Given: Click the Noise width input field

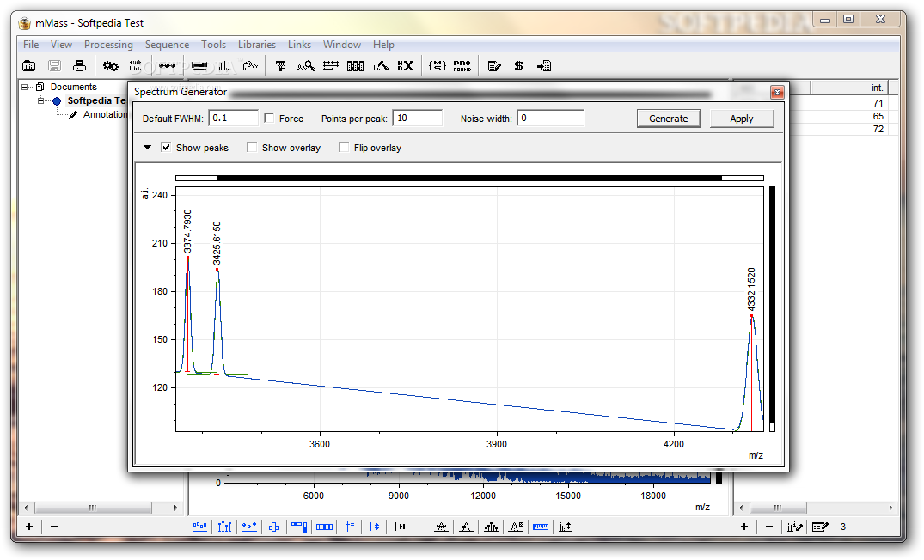Looking at the screenshot, I should [550, 118].
